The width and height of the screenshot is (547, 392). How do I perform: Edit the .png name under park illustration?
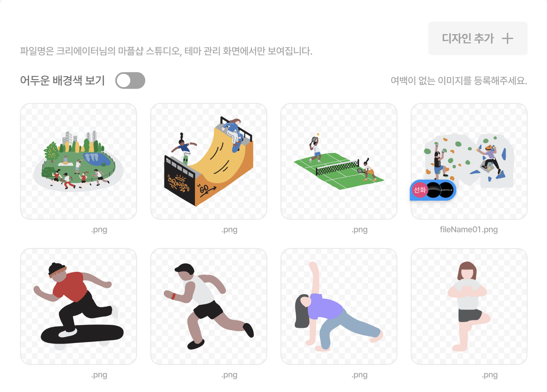(x=99, y=230)
